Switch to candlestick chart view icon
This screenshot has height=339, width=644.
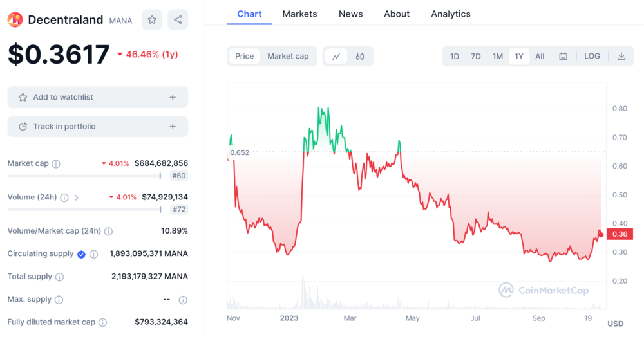tap(360, 57)
